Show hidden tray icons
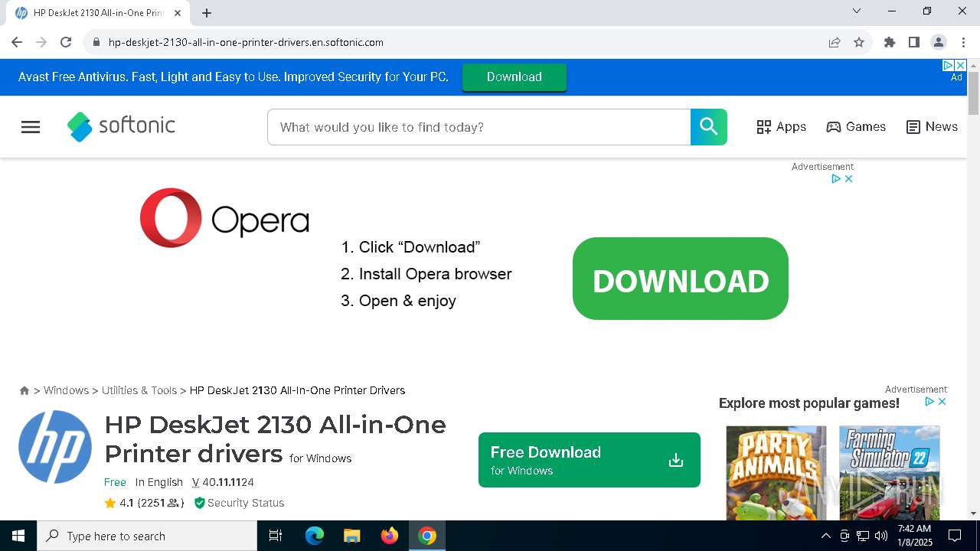980x551 pixels. point(825,536)
